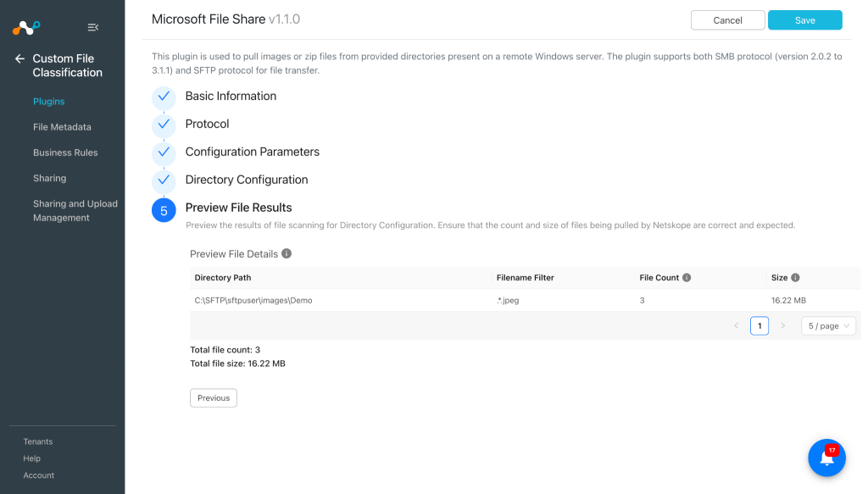Open the 5 / page dropdown
The height and width of the screenshot is (494, 868).
pos(828,326)
